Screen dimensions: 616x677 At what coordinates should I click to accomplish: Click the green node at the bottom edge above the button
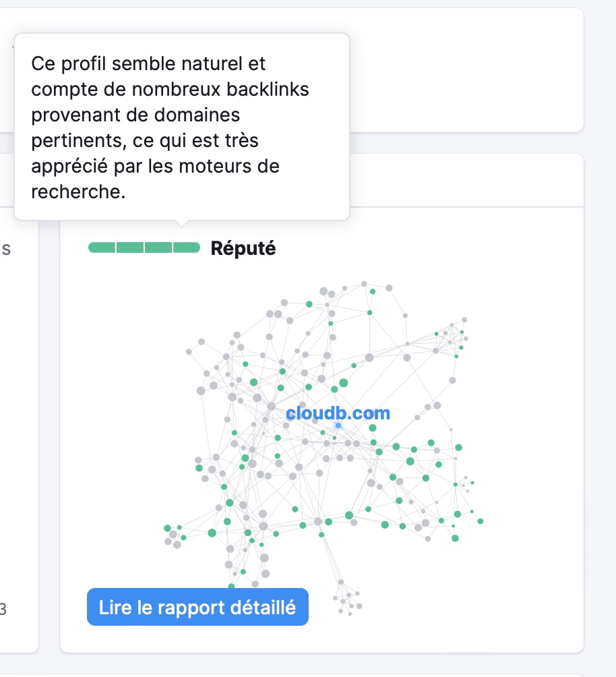click(x=231, y=586)
